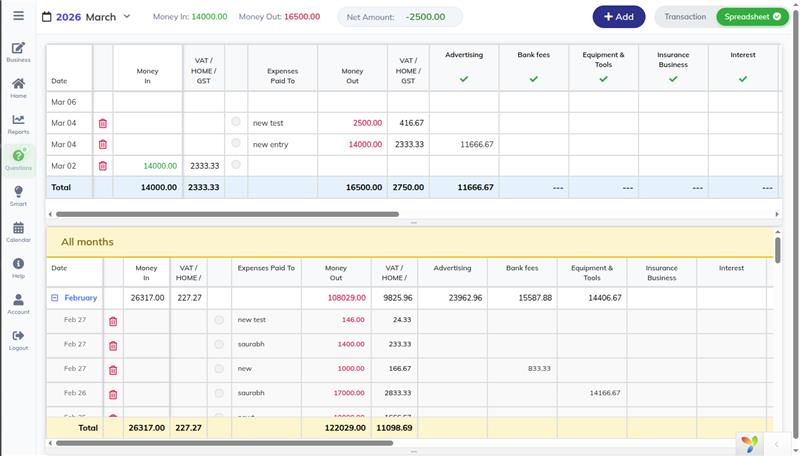Select radio button for Feb 27 'new'
800x456 pixels.
(x=219, y=369)
